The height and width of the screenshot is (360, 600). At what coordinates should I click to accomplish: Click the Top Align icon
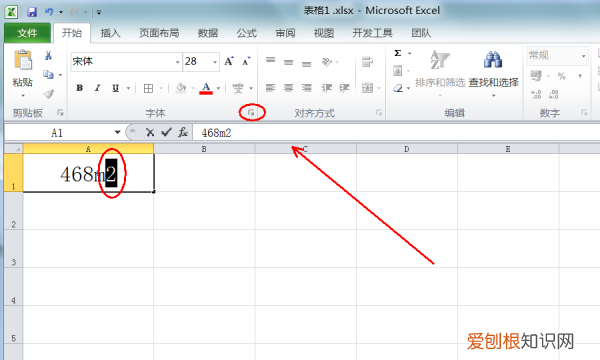coord(271,61)
